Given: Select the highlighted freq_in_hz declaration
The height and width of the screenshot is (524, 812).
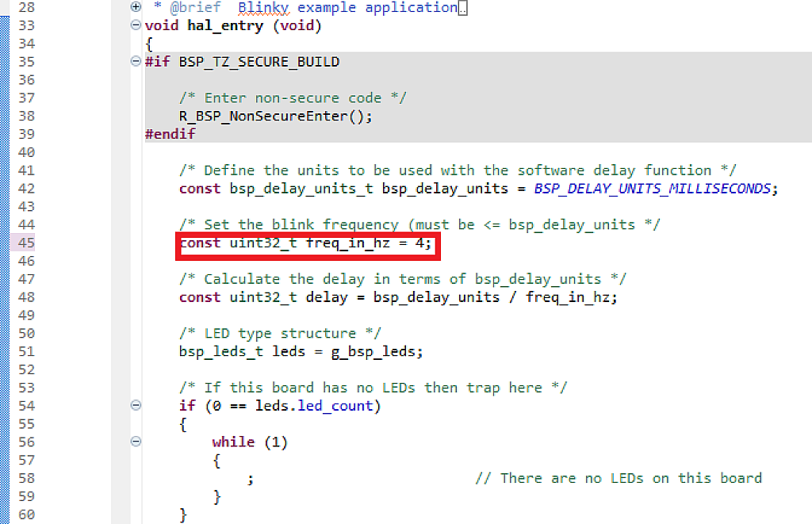Looking at the screenshot, I should (305, 243).
